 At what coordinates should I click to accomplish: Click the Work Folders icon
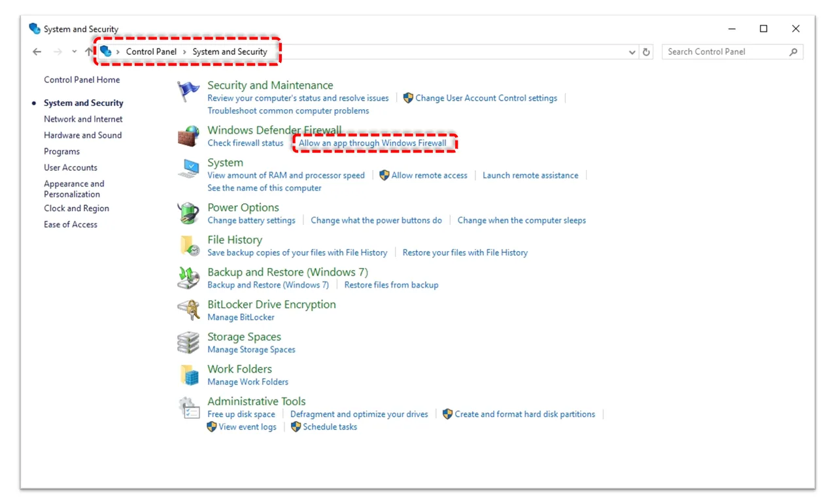[189, 375]
